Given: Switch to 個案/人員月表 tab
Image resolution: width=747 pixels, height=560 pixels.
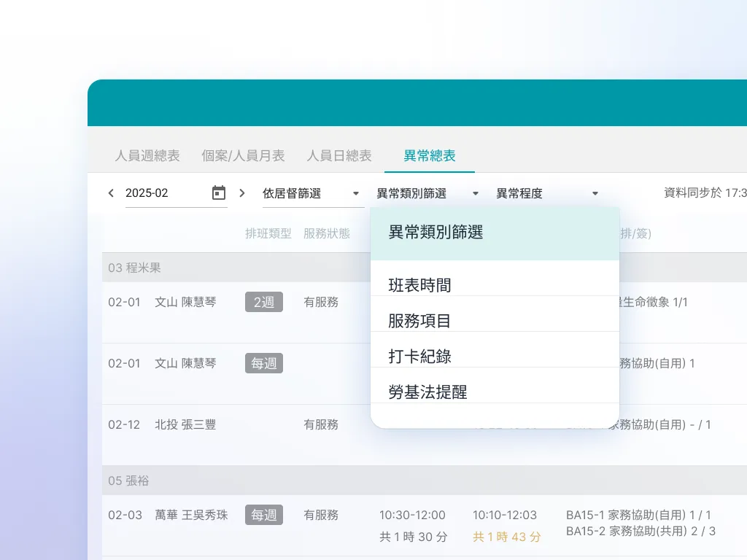Looking at the screenshot, I should pos(243,156).
